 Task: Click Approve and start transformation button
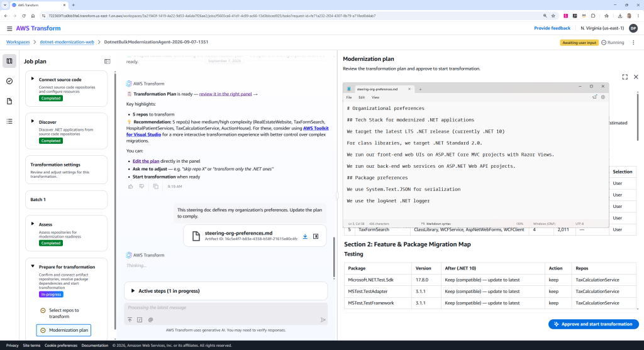click(594, 324)
